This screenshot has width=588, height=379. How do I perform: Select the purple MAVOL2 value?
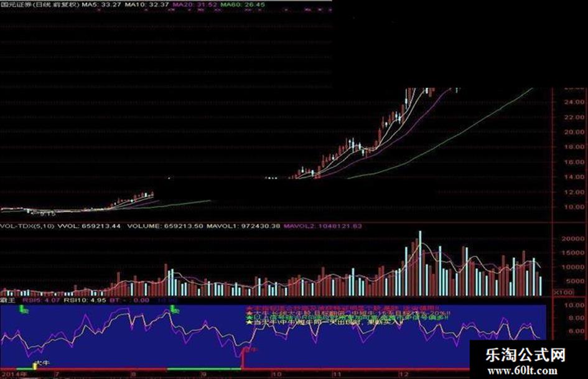[323, 226]
